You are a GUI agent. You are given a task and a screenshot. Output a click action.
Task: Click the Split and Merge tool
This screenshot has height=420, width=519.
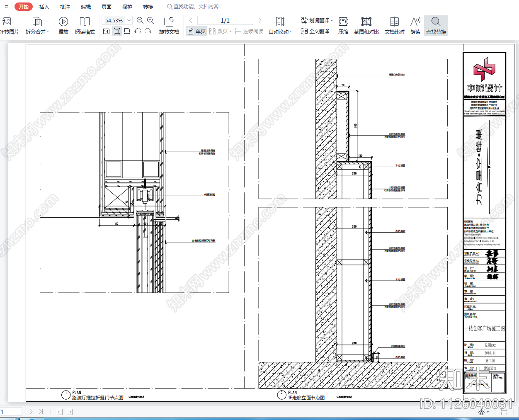point(37,26)
